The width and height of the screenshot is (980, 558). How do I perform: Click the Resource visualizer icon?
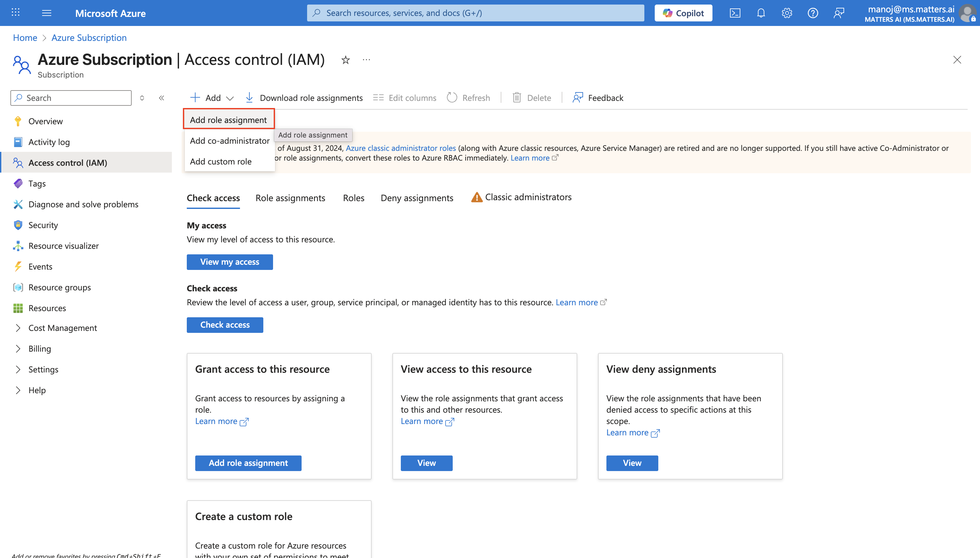click(x=18, y=246)
